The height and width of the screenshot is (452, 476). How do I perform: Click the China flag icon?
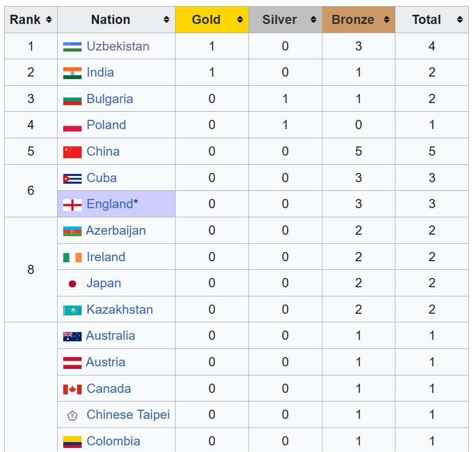point(72,152)
